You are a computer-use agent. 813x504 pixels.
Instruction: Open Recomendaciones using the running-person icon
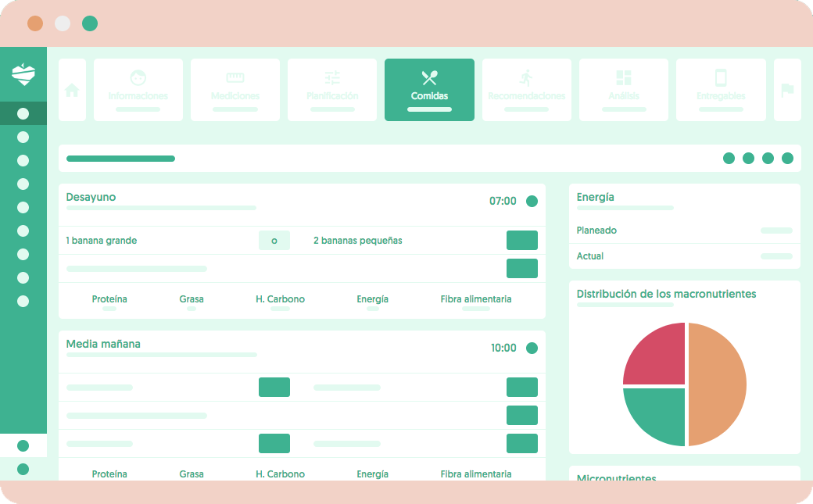[x=527, y=78]
